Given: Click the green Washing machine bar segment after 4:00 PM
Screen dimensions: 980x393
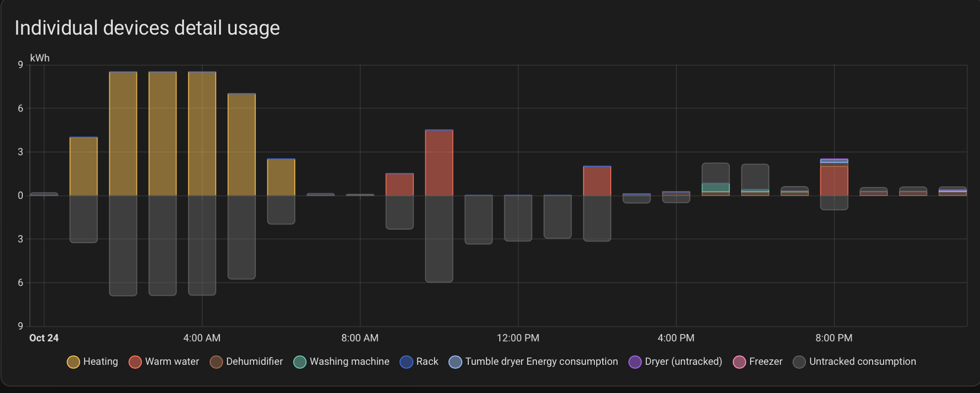Looking at the screenshot, I should point(715,188).
